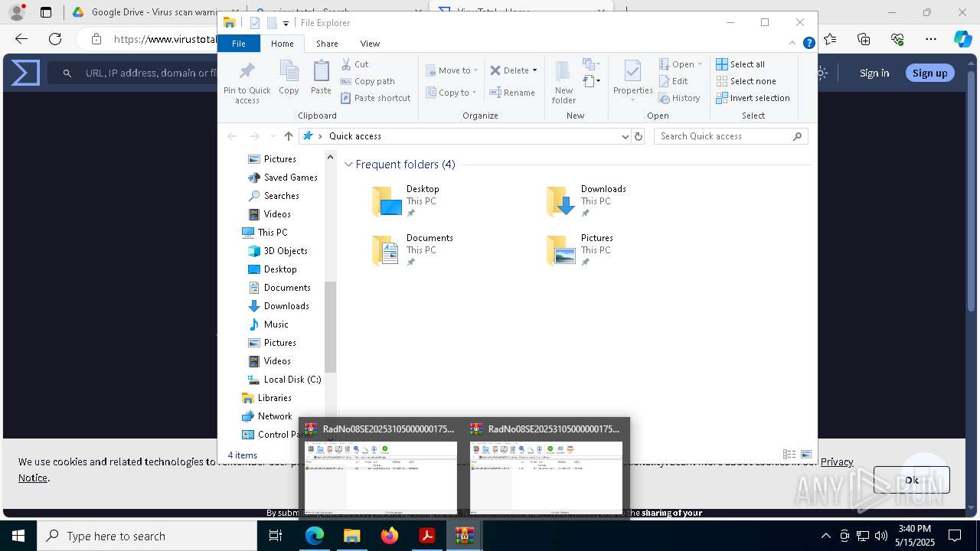The height and width of the screenshot is (551, 980).
Task: Switch to the View ribbon tab
Action: pyautogui.click(x=370, y=44)
